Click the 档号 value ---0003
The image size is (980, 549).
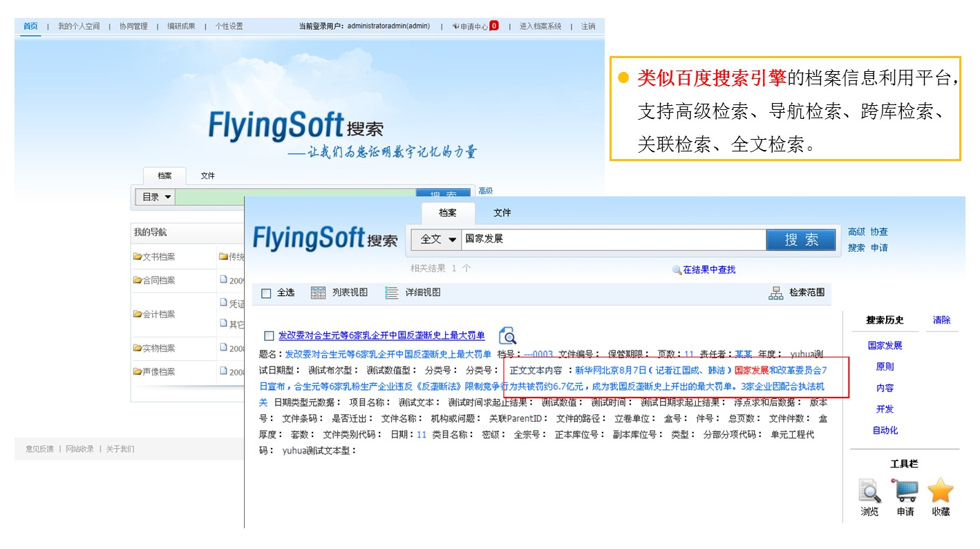[538, 354]
